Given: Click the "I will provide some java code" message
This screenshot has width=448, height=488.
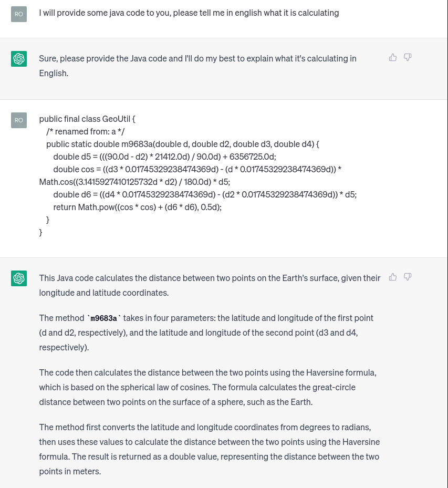Looking at the screenshot, I should point(189,13).
